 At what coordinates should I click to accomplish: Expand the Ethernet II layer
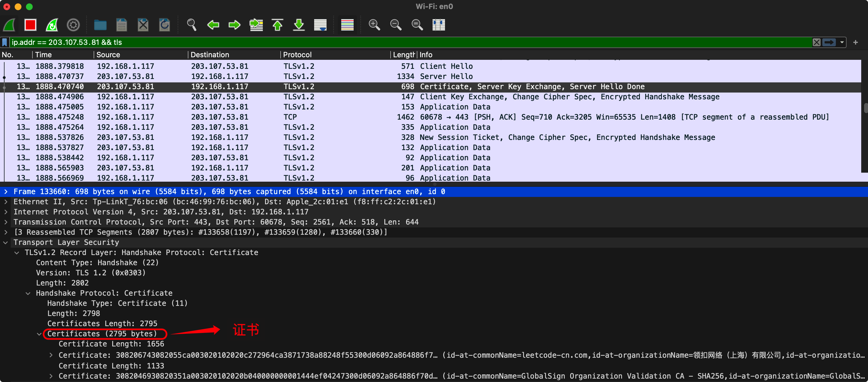click(x=6, y=202)
